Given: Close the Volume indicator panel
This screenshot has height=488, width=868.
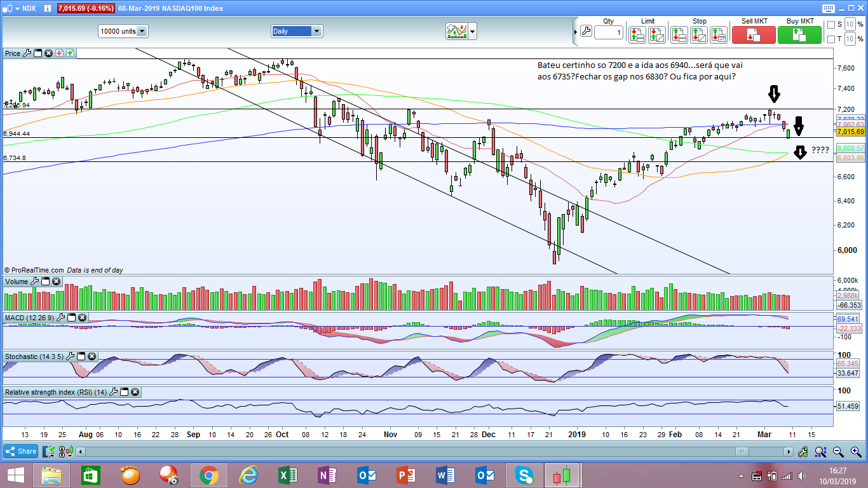Looking at the screenshot, I should (x=56, y=281).
